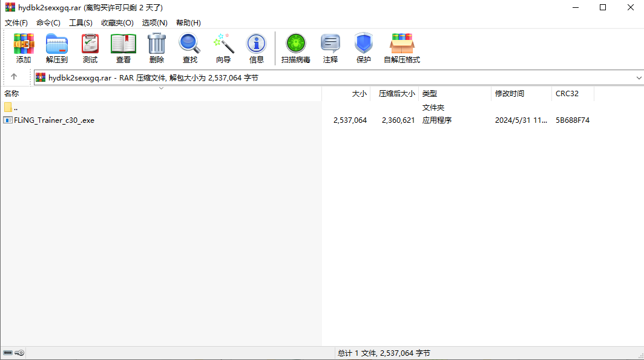Open the 收藏夹(O) menu
The width and height of the screenshot is (644, 360).
[117, 23]
